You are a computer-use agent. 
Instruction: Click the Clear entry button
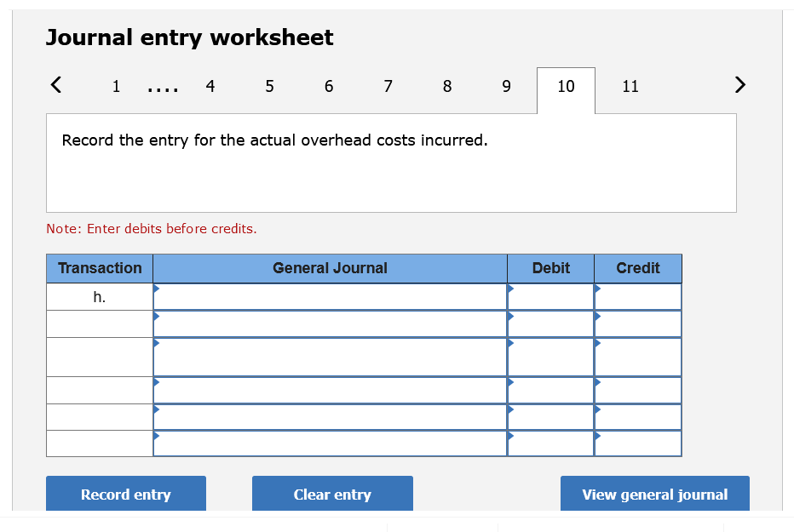(x=333, y=494)
